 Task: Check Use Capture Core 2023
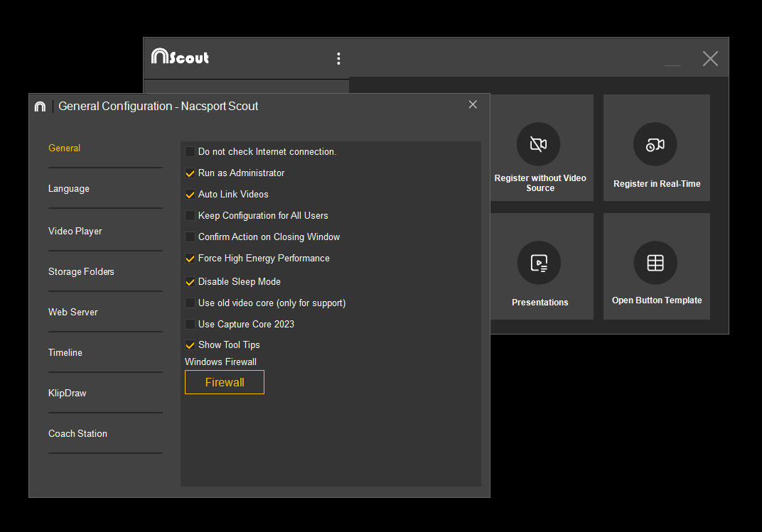[190, 325]
